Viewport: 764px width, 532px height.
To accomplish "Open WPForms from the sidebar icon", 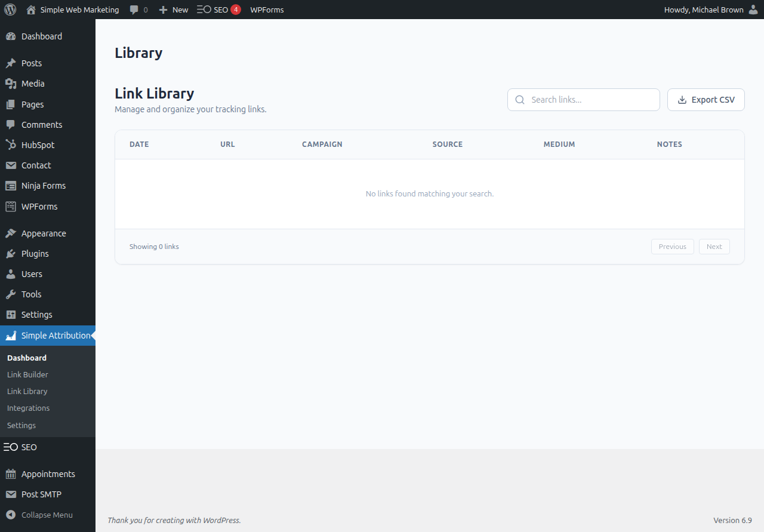I will pos(11,206).
